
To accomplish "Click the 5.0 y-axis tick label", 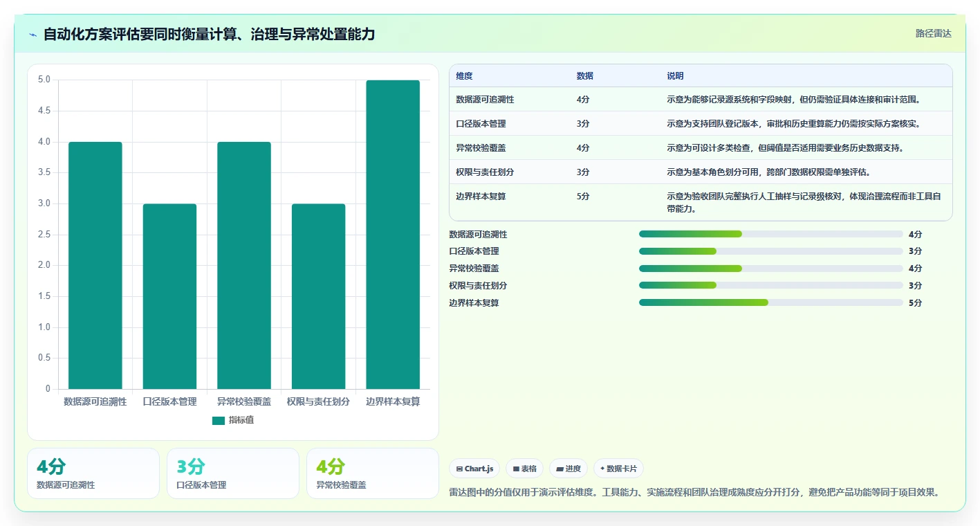I will pos(44,80).
